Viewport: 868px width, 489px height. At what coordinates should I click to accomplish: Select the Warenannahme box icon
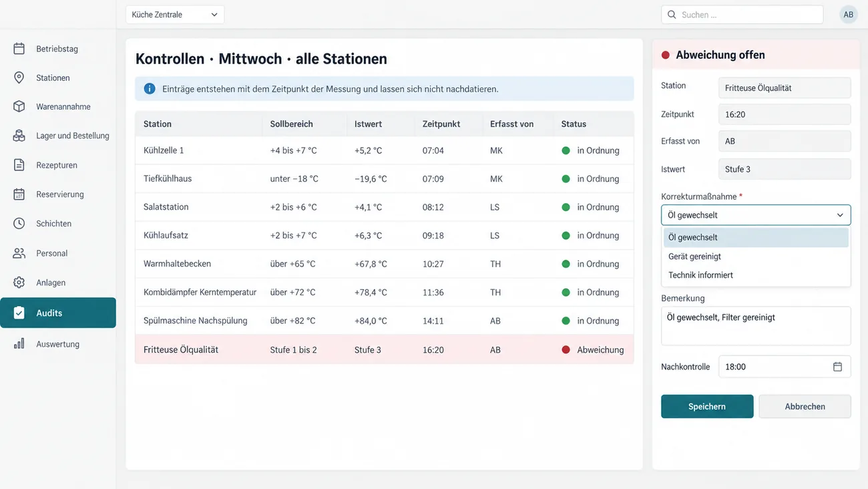tap(19, 107)
